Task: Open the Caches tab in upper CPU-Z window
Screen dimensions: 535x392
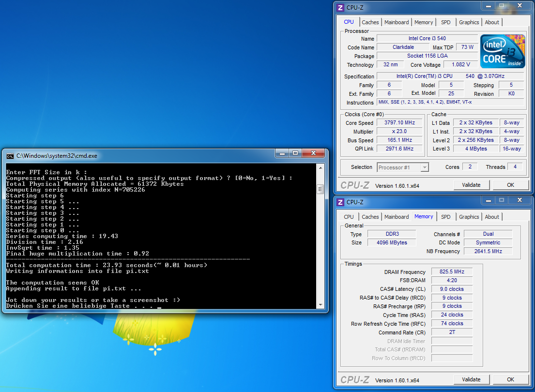Action: pyautogui.click(x=370, y=22)
